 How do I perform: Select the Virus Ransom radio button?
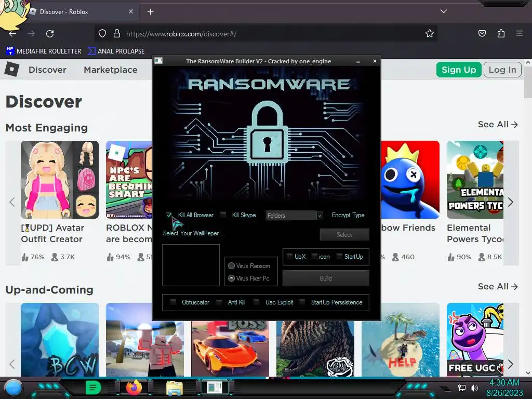pyautogui.click(x=231, y=265)
